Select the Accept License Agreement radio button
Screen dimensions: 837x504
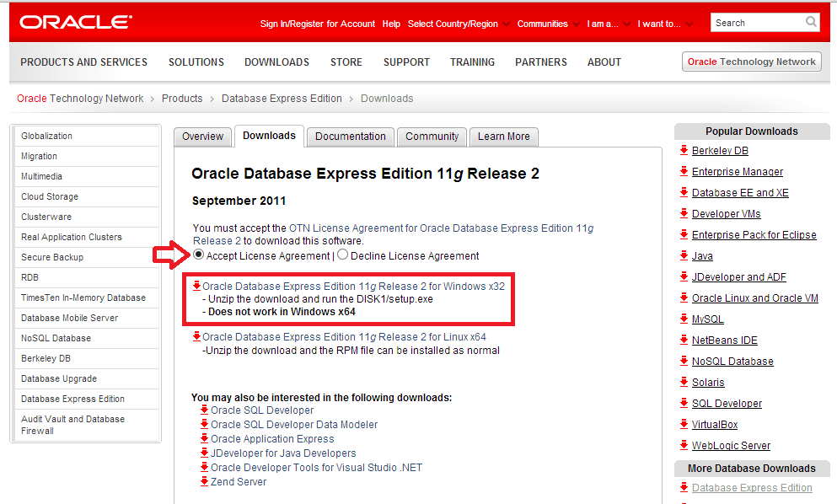click(199, 255)
